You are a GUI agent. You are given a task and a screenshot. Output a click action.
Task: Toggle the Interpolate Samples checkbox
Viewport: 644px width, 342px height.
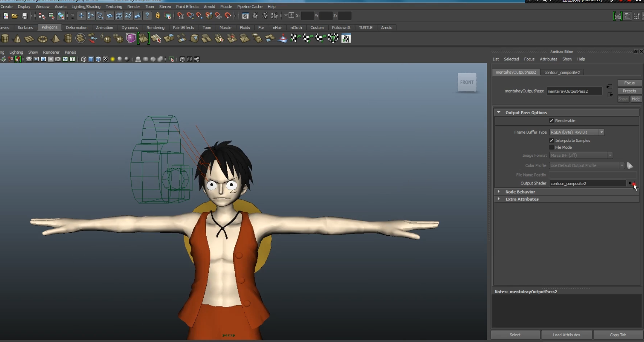click(551, 141)
